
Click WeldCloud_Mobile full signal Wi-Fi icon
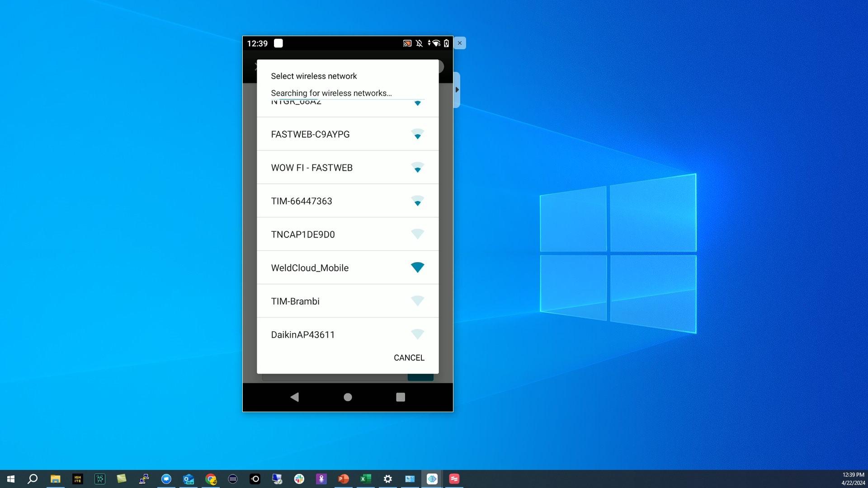(x=417, y=267)
